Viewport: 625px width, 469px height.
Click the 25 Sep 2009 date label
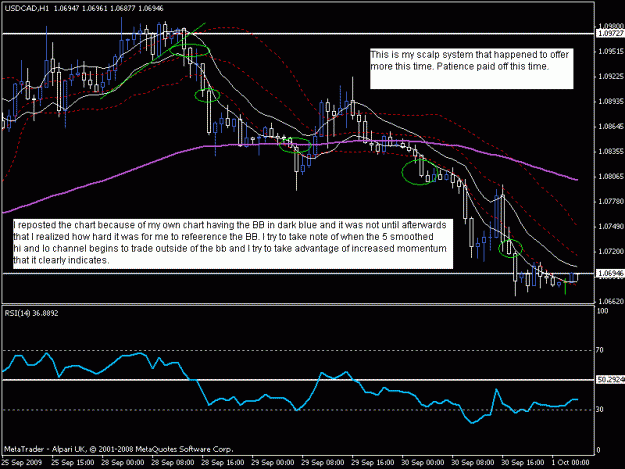(21, 463)
